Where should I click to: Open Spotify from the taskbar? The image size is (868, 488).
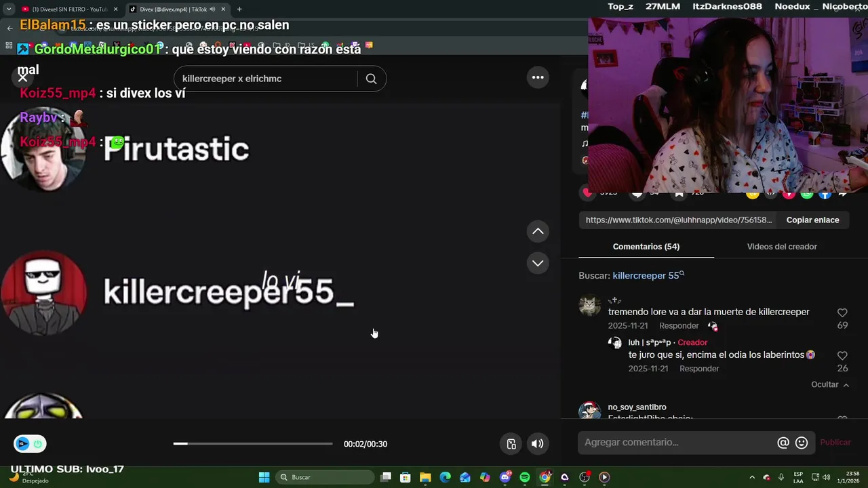click(525, 477)
